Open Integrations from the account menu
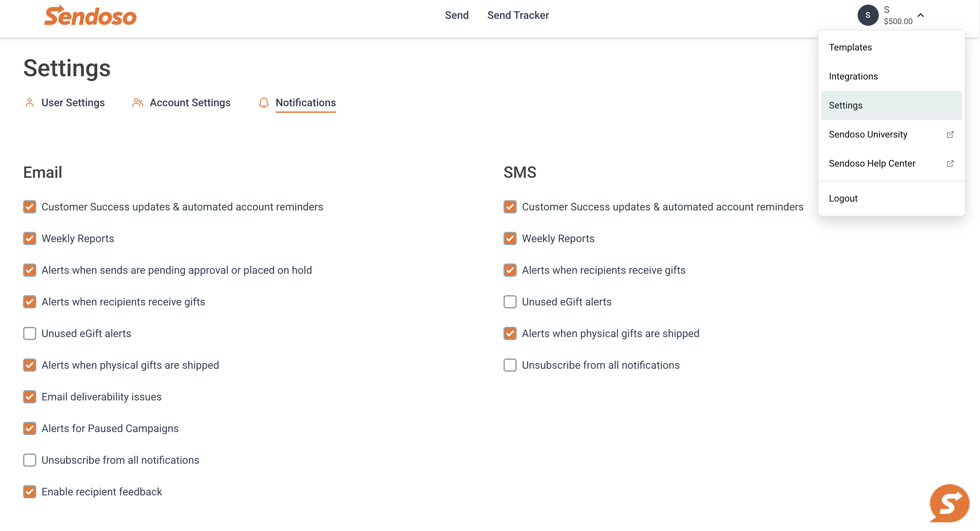The width and height of the screenshot is (980, 531). pos(891,77)
